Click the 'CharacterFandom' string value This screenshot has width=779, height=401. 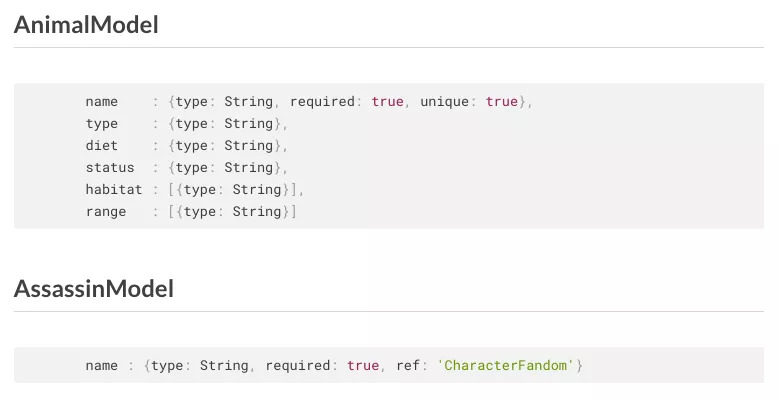click(507, 366)
